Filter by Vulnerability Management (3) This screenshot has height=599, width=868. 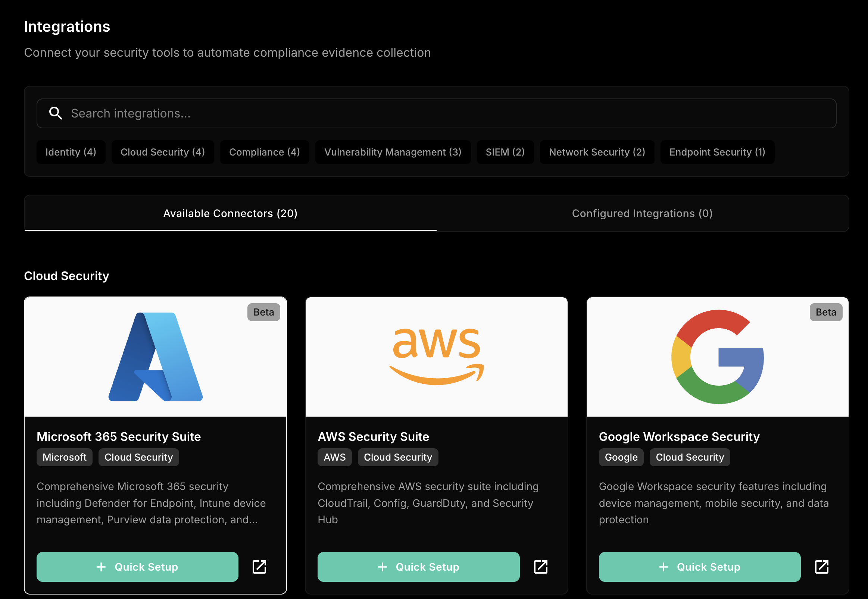tap(393, 152)
